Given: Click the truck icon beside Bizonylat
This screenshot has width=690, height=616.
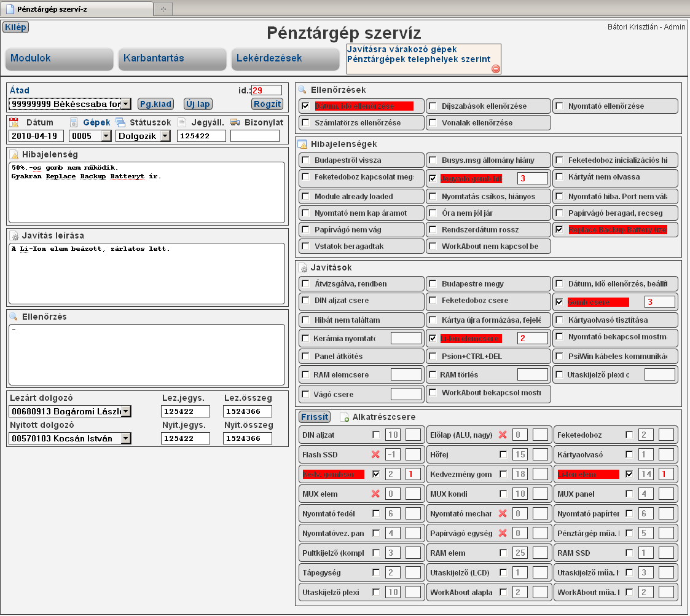Looking at the screenshot, I should tap(235, 122).
